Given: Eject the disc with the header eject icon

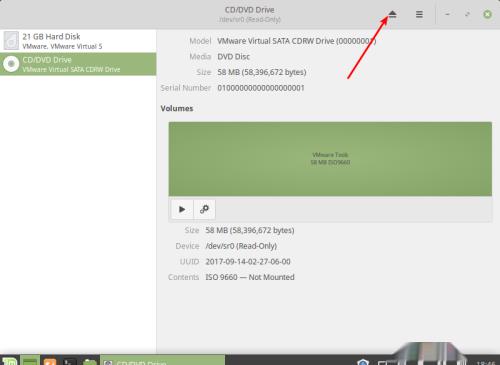Looking at the screenshot, I should click(x=392, y=14).
